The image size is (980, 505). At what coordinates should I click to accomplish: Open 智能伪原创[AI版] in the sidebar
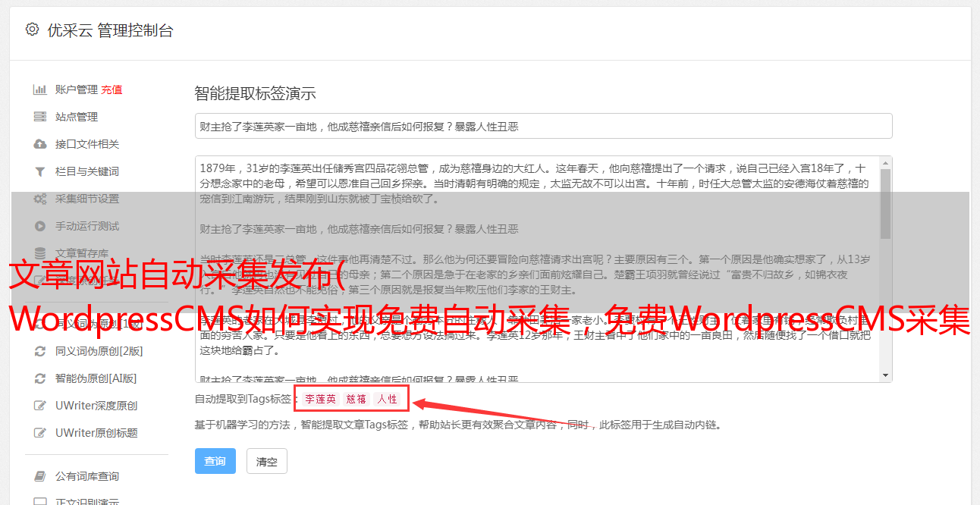[96, 378]
